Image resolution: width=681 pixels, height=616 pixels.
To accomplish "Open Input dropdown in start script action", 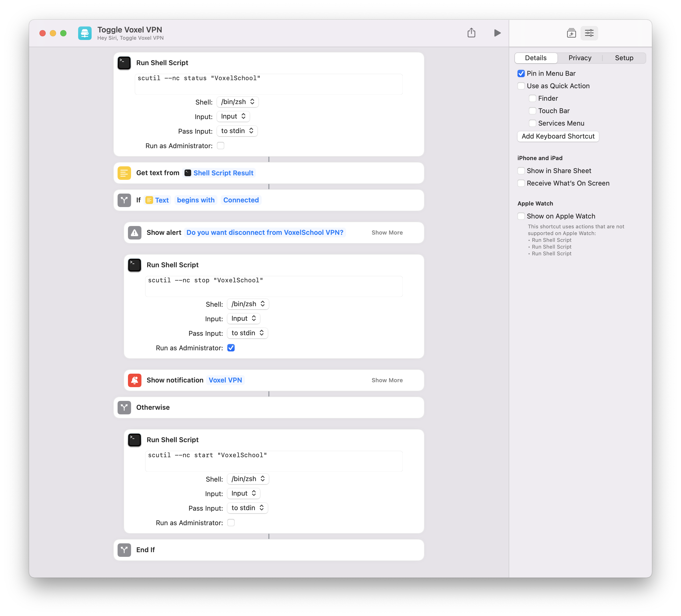I will [x=243, y=494].
